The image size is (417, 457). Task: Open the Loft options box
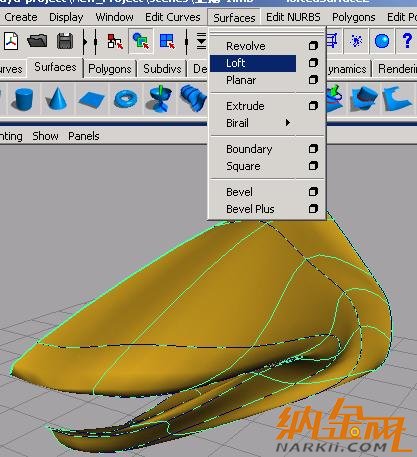313,63
